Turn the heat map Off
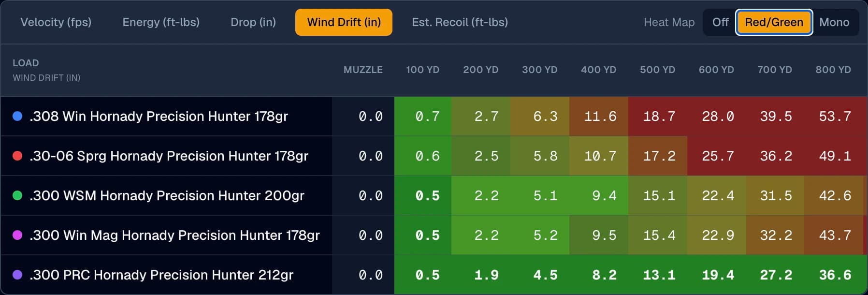This screenshot has height=295, width=868. pyautogui.click(x=720, y=22)
